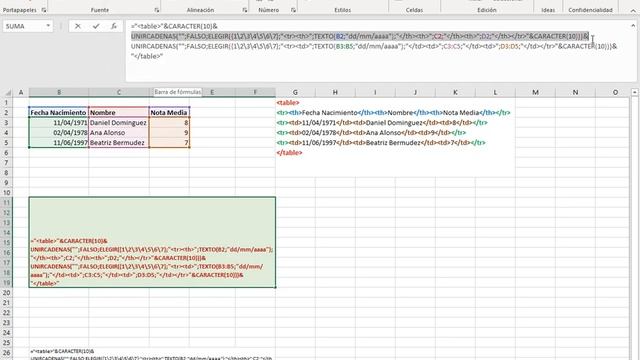Image resolution: width=640 pixels, height=360 pixels.
Task: Select column M header
Action: coord(535,93)
